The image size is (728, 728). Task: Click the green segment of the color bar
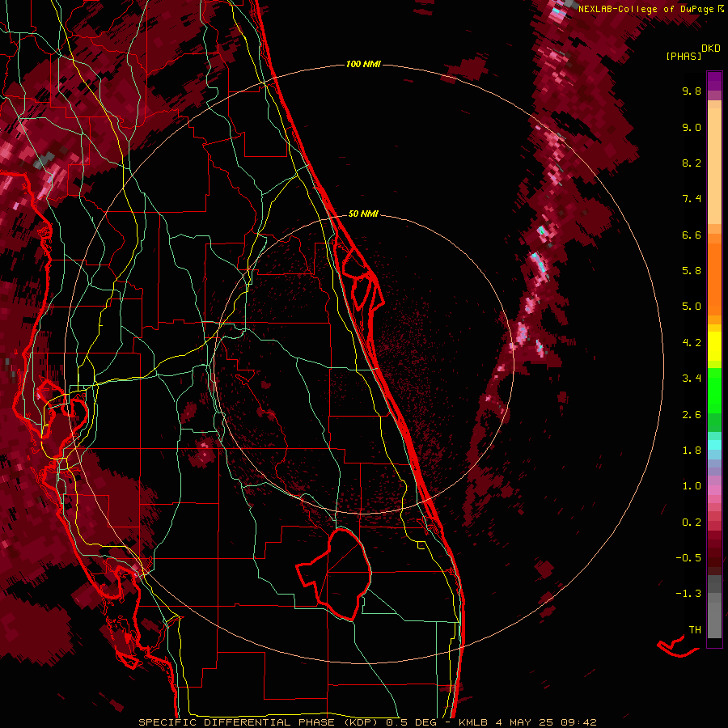(714, 400)
